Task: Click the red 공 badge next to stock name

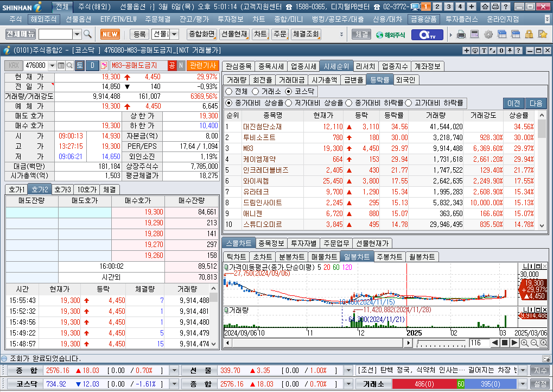Action: [171, 65]
